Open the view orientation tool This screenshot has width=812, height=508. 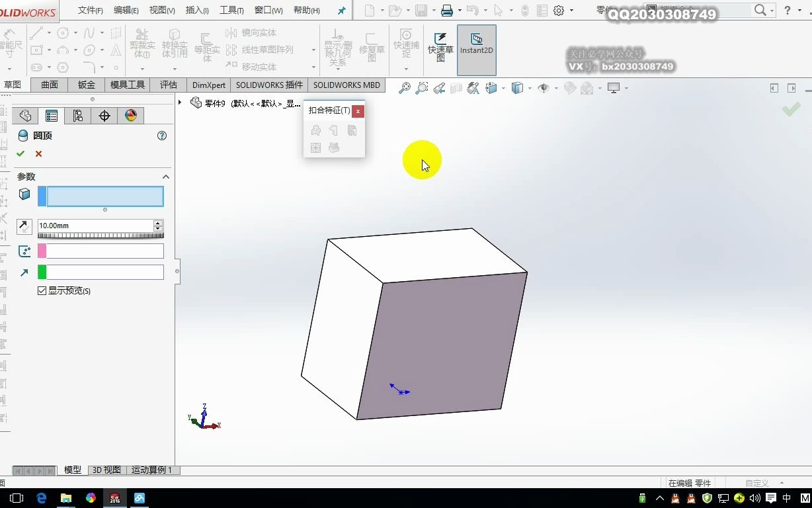pos(490,87)
